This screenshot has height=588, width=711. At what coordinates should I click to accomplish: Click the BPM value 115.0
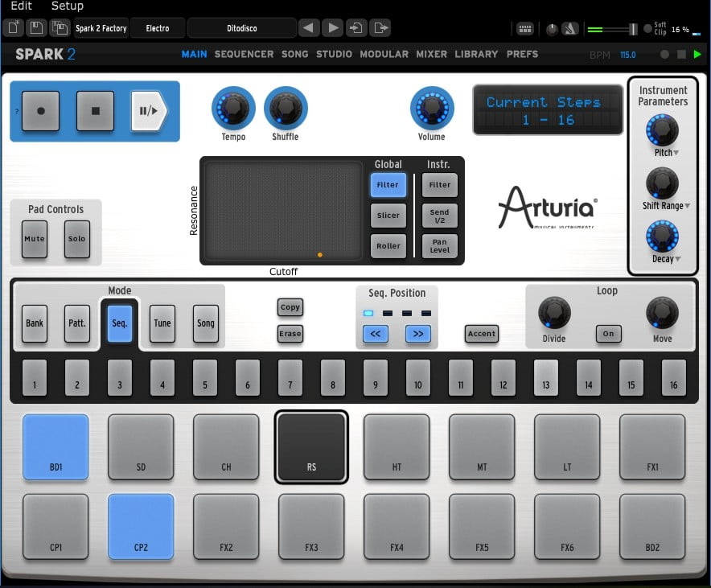coord(628,55)
